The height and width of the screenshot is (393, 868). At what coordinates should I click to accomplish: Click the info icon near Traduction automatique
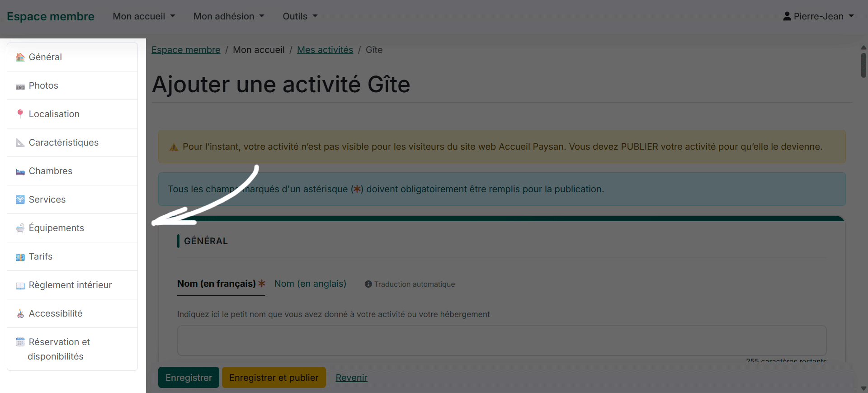pos(368,284)
